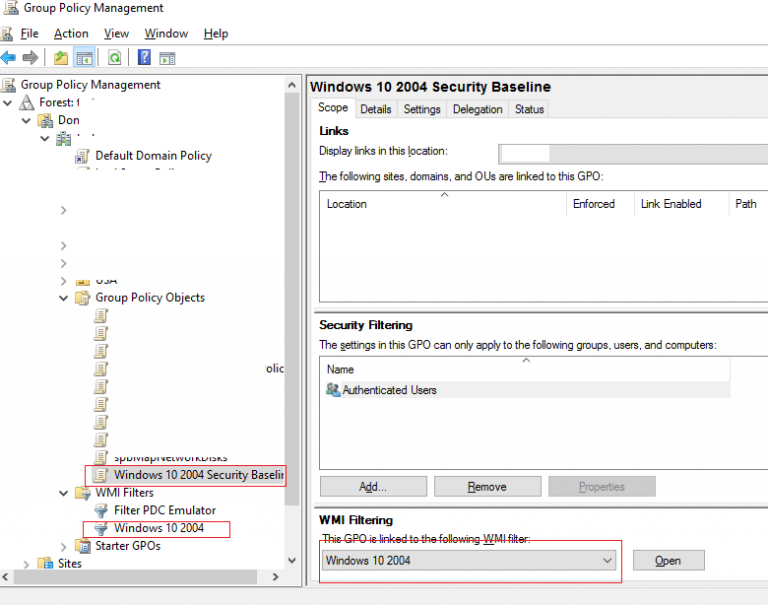
Task: Click the gray Forward arrow in toolbar
Action: click(30, 58)
